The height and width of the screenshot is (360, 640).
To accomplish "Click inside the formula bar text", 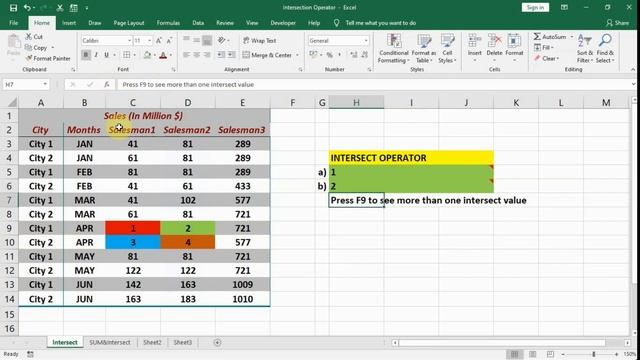I will tap(188, 84).
